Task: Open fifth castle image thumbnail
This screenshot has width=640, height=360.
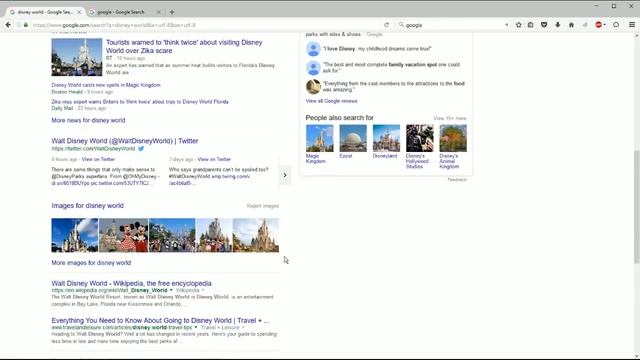Action: tap(256, 235)
